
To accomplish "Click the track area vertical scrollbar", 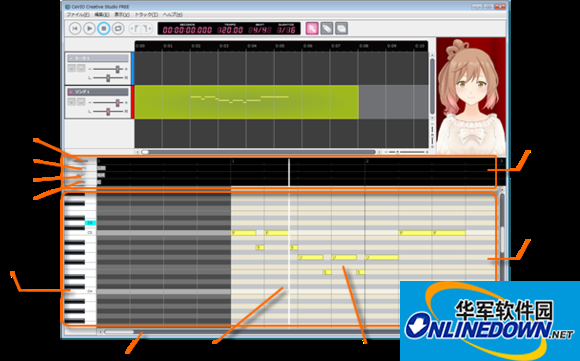I will (x=432, y=87).
